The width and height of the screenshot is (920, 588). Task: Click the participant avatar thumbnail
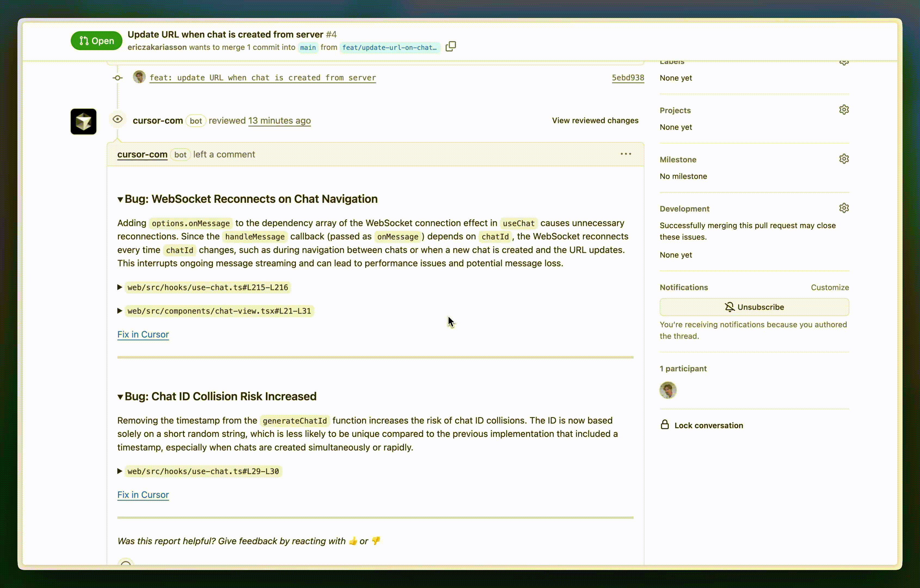click(x=668, y=390)
